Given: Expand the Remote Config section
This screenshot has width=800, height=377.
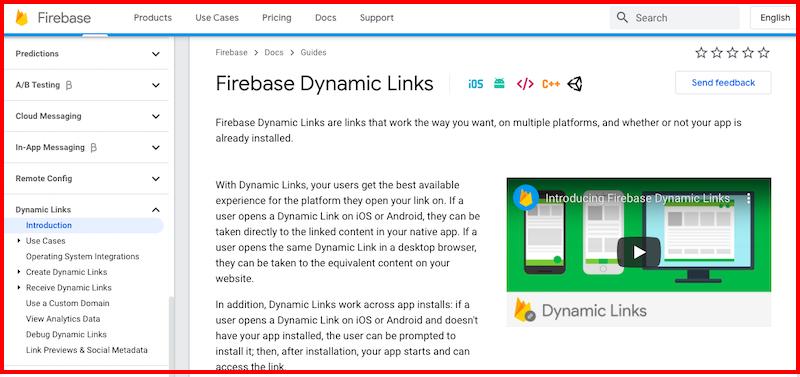Looking at the screenshot, I should (156, 179).
